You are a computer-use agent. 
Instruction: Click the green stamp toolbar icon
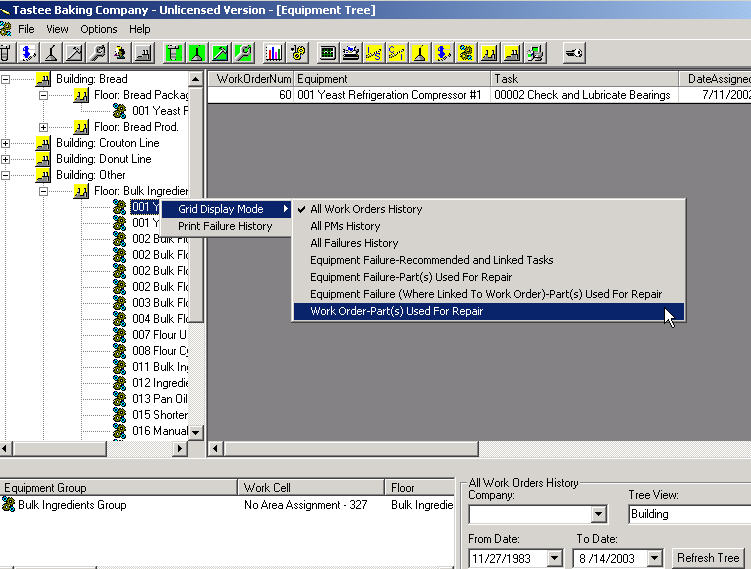pos(197,53)
